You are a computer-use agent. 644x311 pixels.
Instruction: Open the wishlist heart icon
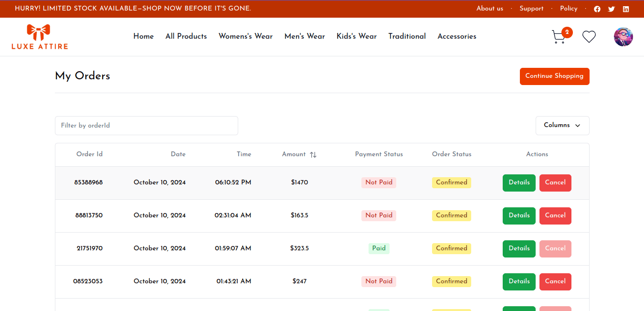pyautogui.click(x=589, y=37)
